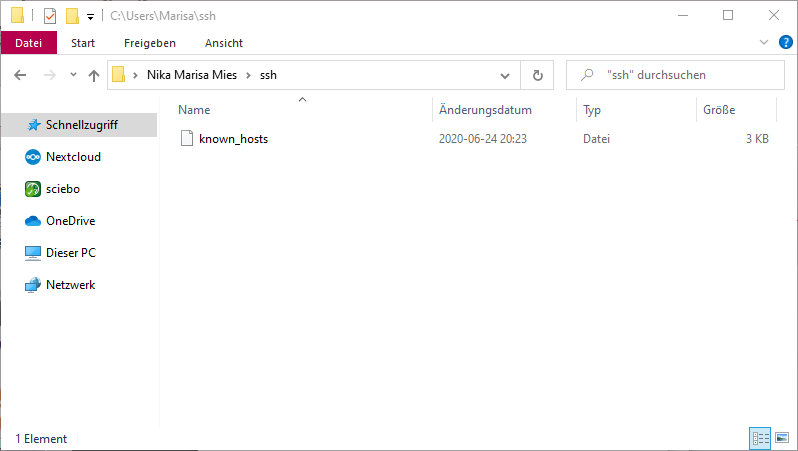
Task: Switch to large thumbnails view
Action: (782, 438)
